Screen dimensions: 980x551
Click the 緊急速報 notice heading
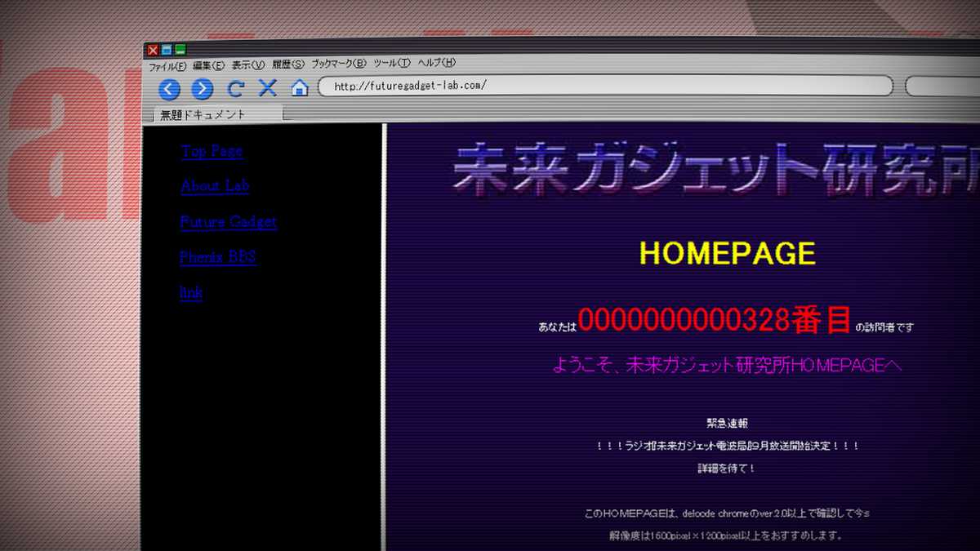pyautogui.click(x=727, y=423)
